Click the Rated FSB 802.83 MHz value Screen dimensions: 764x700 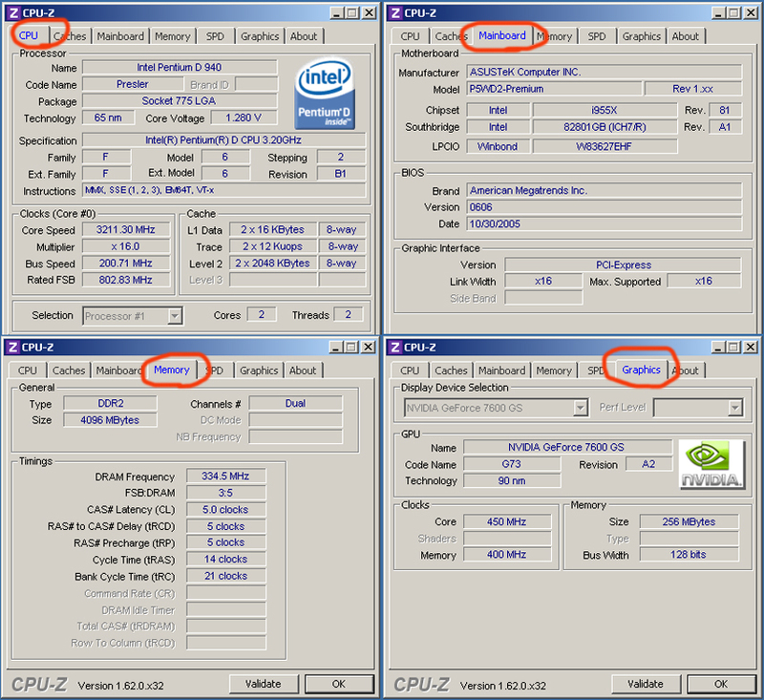tap(126, 280)
